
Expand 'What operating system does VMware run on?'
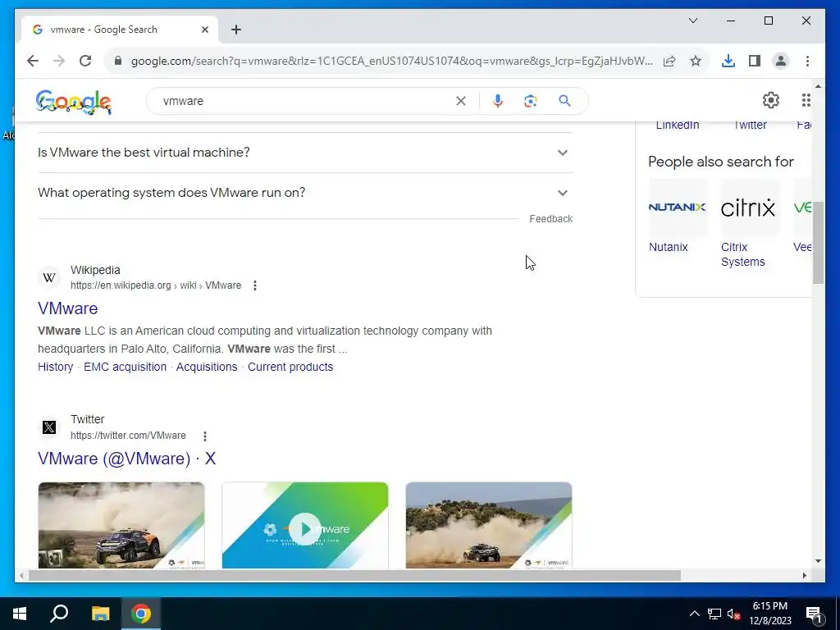click(305, 193)
